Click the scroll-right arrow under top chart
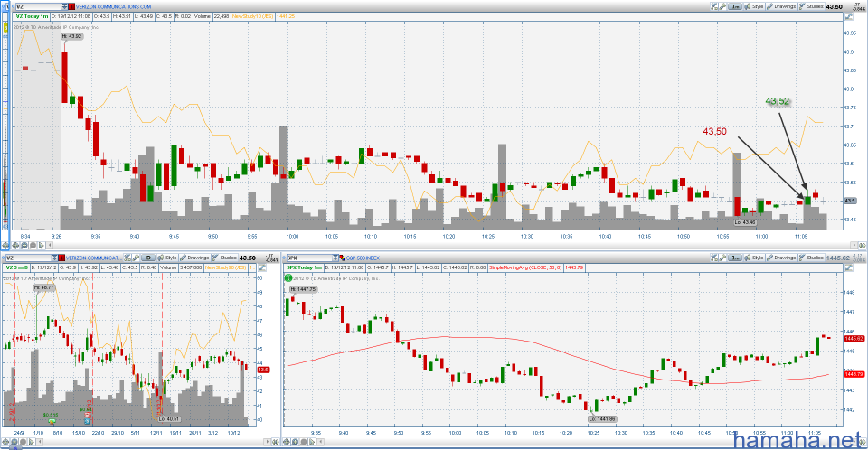The height and width of the screenshot is (450, 868). click(x=854, y=245)
